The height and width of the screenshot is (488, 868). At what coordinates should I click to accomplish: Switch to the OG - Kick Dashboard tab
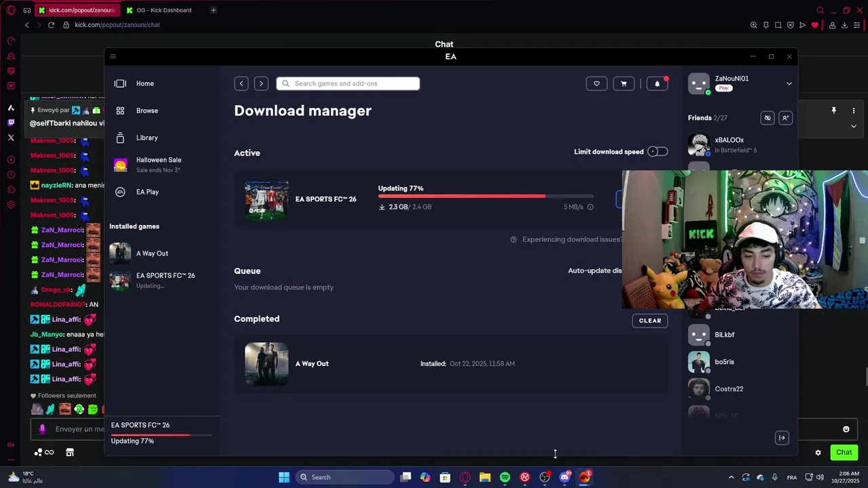point(165,10)
